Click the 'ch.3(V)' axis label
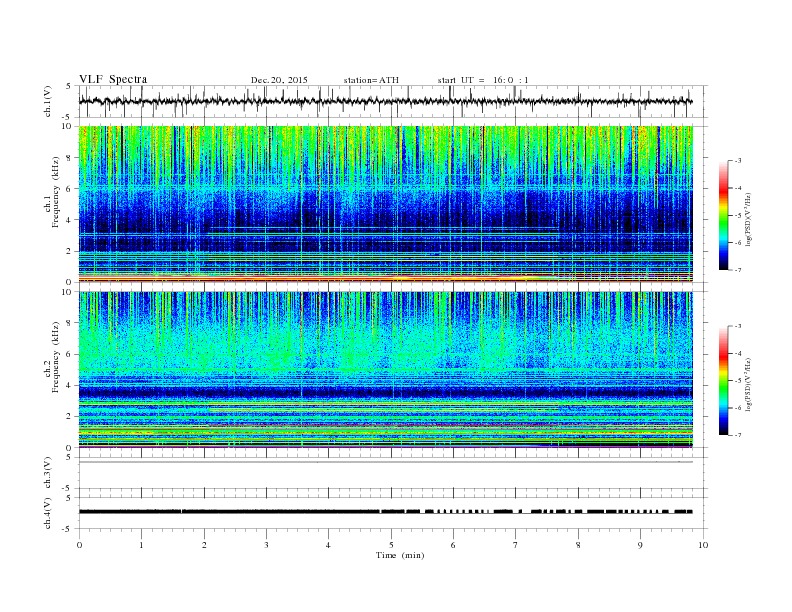The width and height of the screenshot is (792, 612). coord(47,472)
